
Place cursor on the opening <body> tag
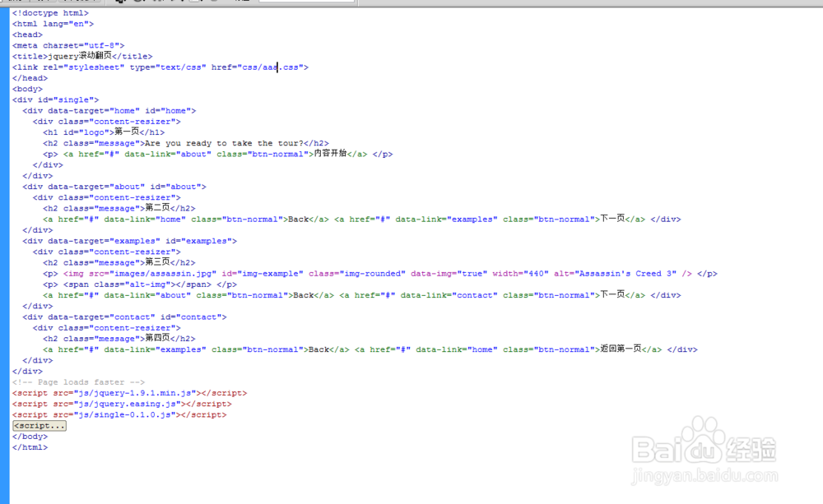click(x=27, y=89)
